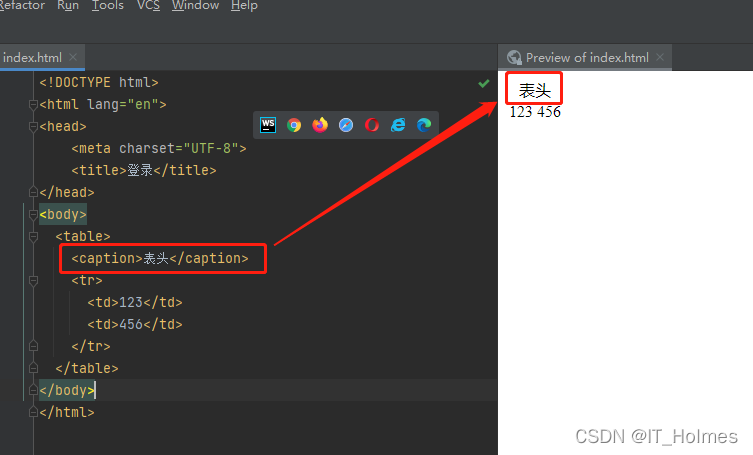
Task: Click the globe icon on Preview tab
Action: 514,58
